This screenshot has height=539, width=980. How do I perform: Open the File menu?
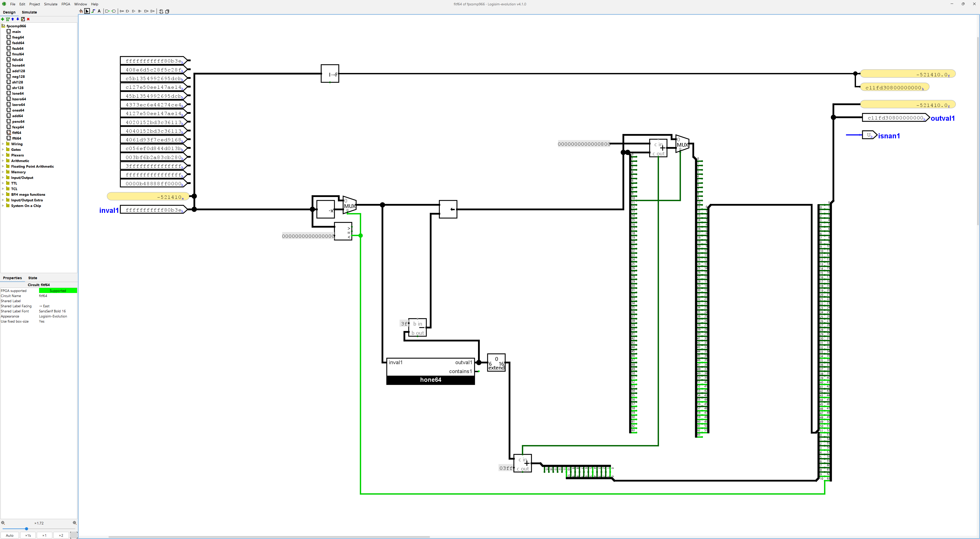click(13, 4)
